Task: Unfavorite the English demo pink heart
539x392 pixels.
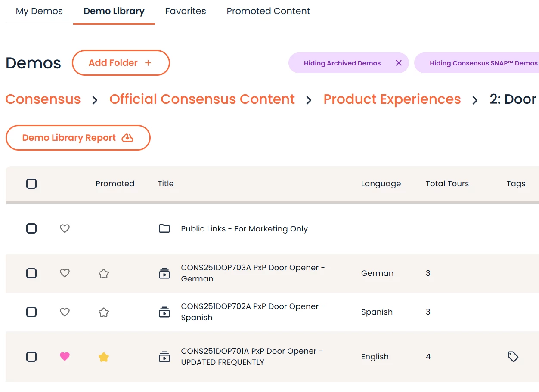Action: tap(65, 356)
